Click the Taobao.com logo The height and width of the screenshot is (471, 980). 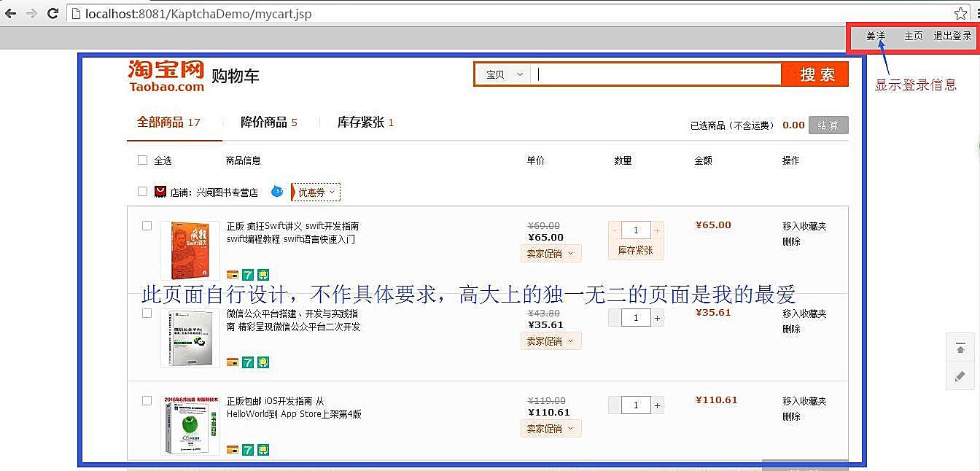pos(166,76)
